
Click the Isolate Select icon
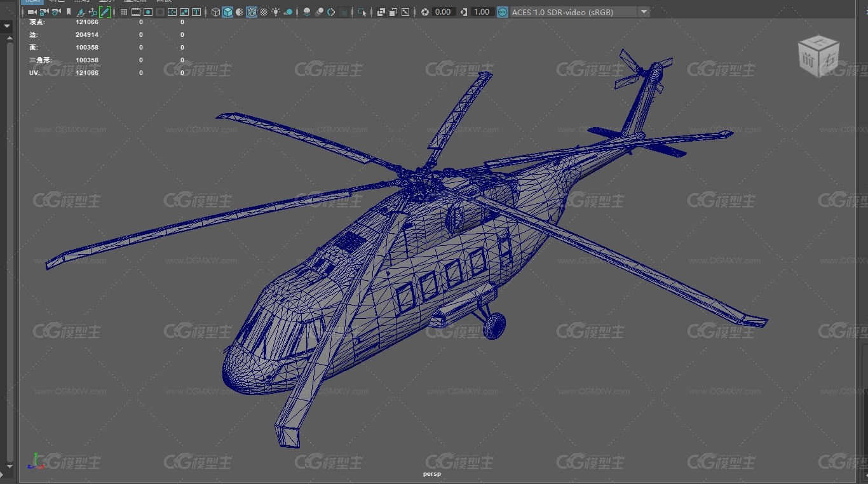362,12
